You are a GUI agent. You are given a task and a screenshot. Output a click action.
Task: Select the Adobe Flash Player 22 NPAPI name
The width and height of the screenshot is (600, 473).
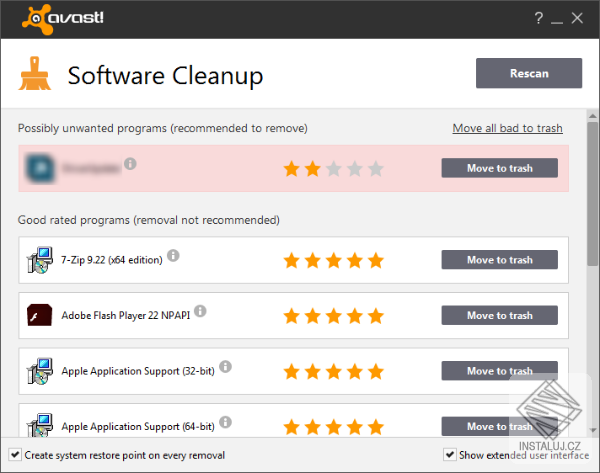pyautogui.click(x=126, y=315)
